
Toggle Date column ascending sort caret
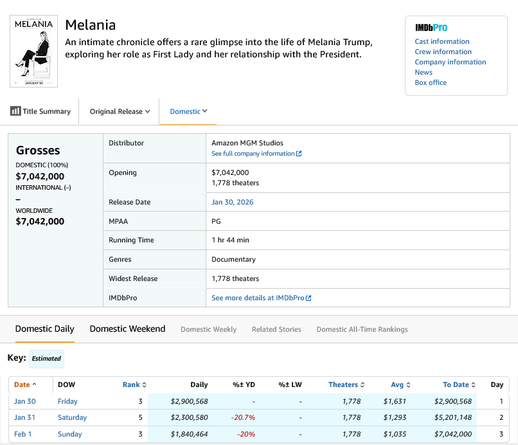[x=34, y=384]
